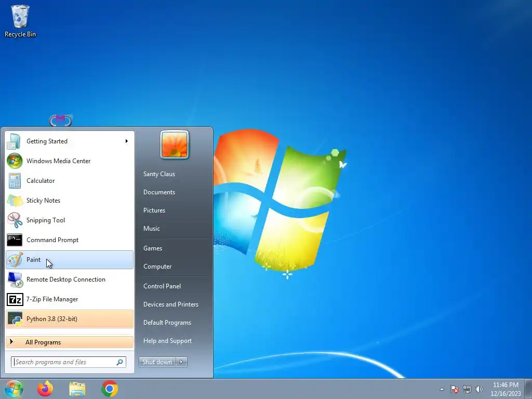Open Help and Support
The image size is (532, 399).
(x=167, y=341)
